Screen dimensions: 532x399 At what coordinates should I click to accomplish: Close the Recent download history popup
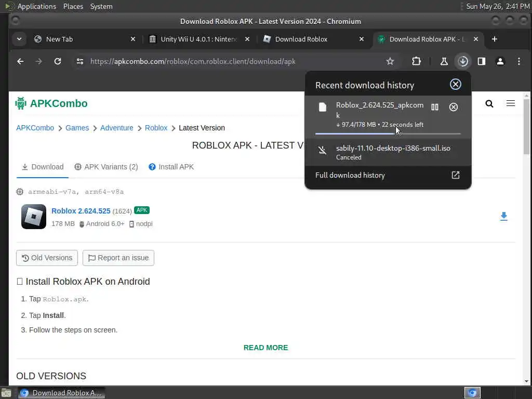pos(455,84)
